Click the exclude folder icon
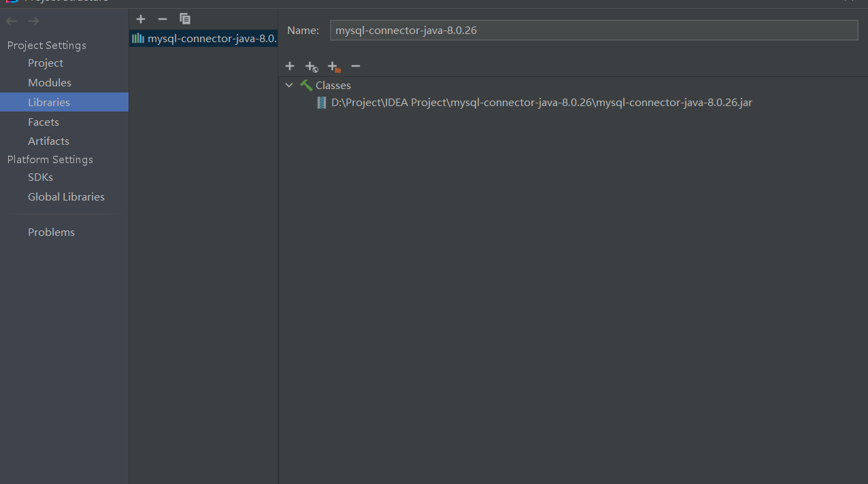This screenshot has width=868, height=484. pos(334,67)
